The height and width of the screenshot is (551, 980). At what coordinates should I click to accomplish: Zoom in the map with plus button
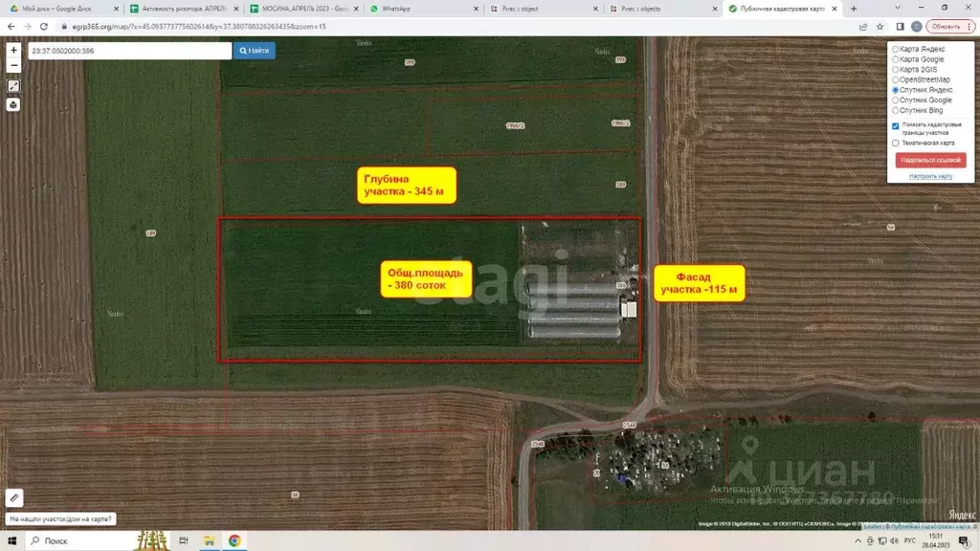(13, 50)
